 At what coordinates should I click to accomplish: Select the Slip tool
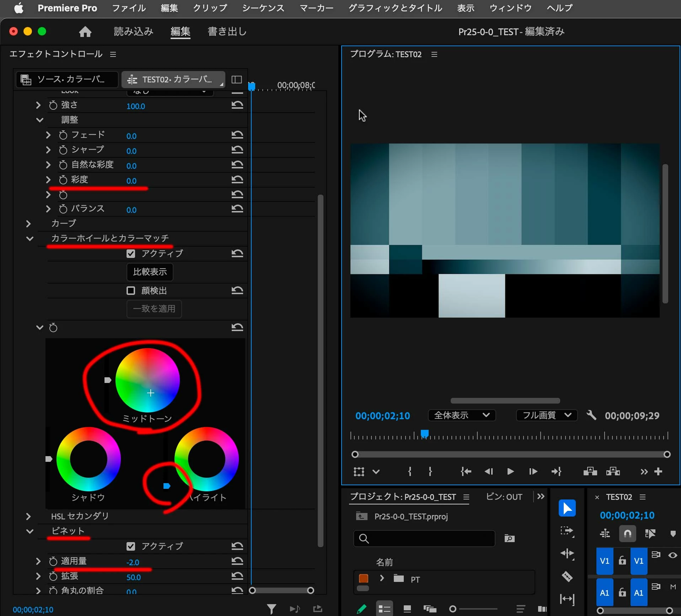[567, 599]
